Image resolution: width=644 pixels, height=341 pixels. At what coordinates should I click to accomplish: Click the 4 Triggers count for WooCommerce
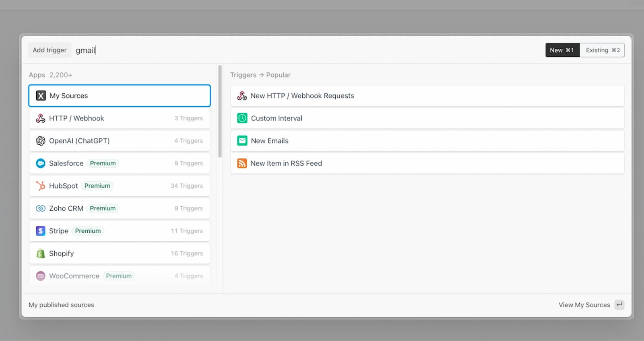point(188,276)
